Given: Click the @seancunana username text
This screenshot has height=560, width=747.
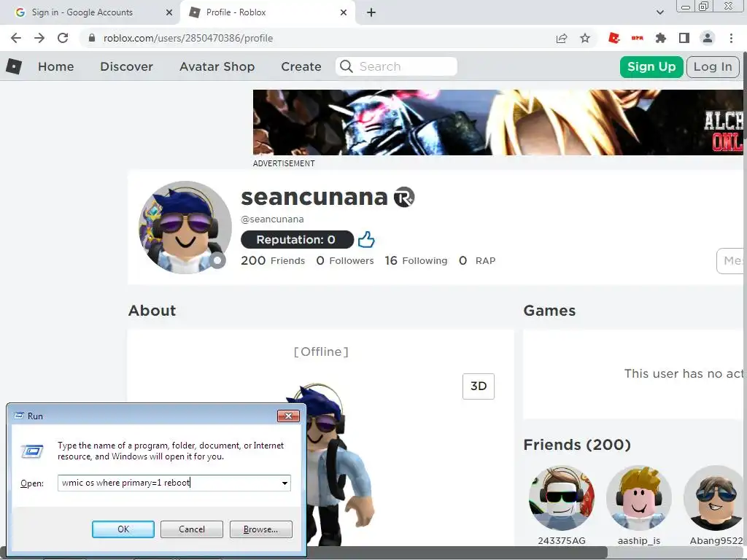Looking at the screenshot, I should point(272,219).
